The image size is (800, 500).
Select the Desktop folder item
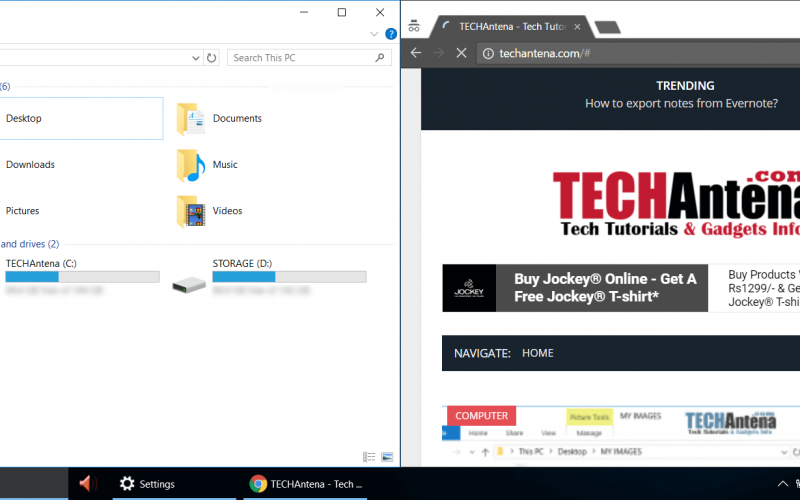click(x=81, y=118)
